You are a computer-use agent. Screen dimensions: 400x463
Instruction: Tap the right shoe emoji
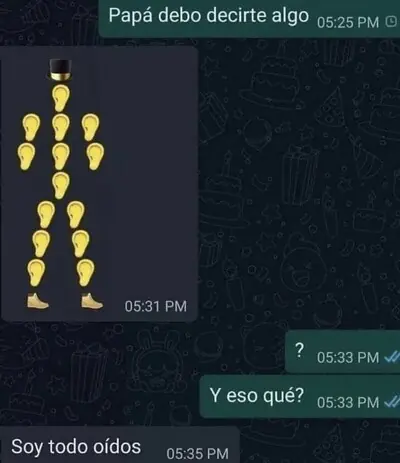[92, 301]
